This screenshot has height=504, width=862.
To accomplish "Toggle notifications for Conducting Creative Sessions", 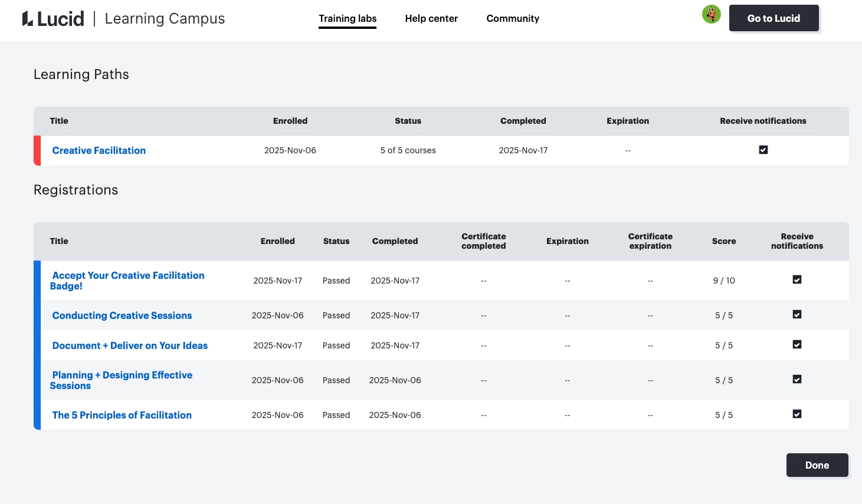I will tap(797, 314).
